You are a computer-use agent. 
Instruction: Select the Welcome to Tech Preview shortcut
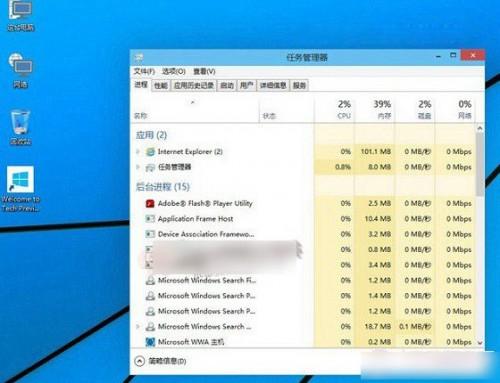[21, 189]
